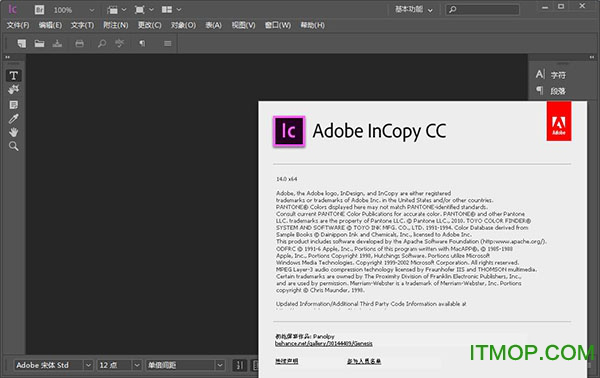
Task: Select the Hand tool
Action: tap(14, 132)
